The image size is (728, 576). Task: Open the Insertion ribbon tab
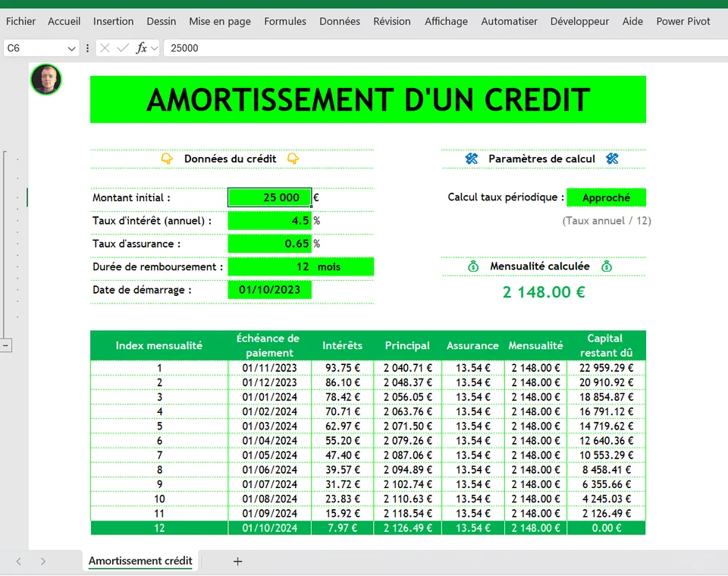click(113, 21)
